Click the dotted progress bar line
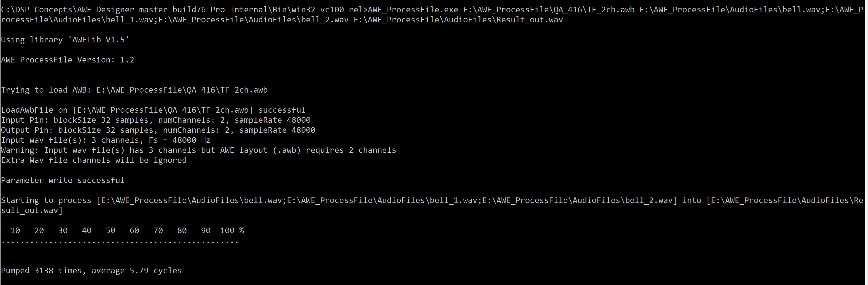Viewport: 868px width, 285px height. tap(120, 242)
